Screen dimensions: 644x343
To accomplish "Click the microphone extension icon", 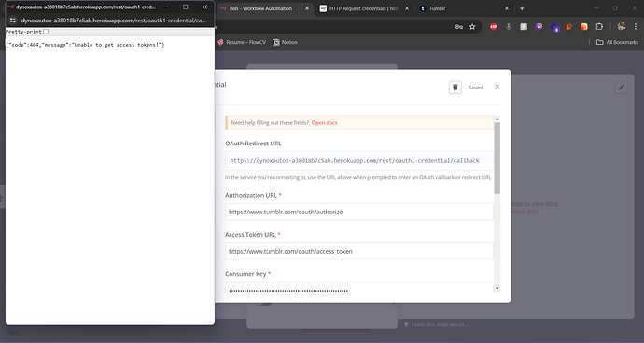I will tap(509, 27).
